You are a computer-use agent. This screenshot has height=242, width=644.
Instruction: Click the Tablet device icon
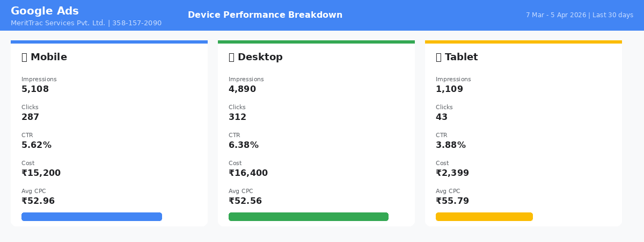pyautogui.click(x=438, y=57)
